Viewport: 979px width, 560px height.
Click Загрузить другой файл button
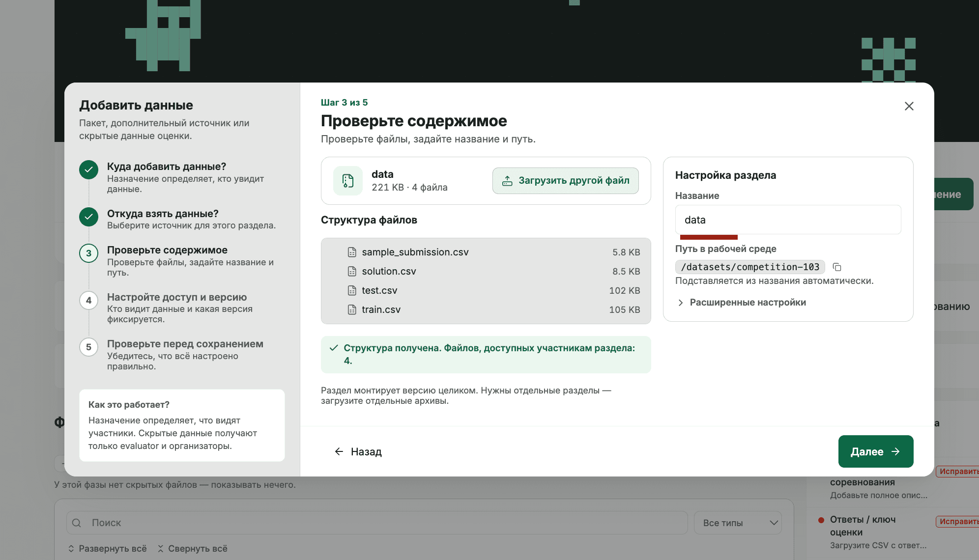pos(566,181)
